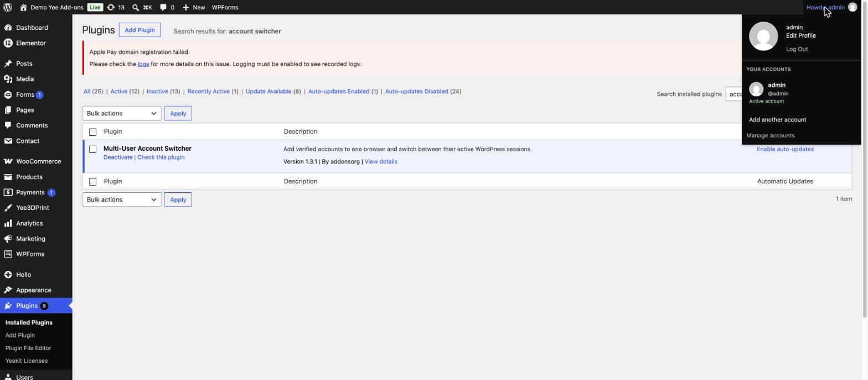The height and width of the screenshot is (380, 868).
Task: Click the plus icon next to New
Action: (x=185, y=7)
